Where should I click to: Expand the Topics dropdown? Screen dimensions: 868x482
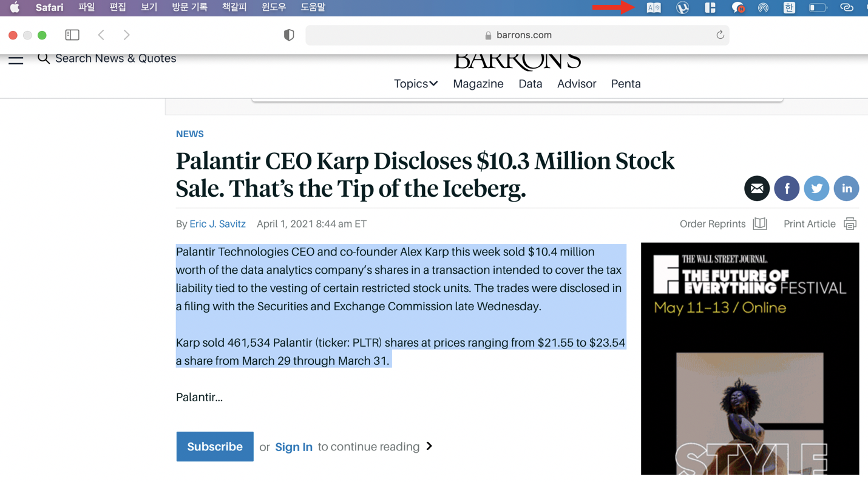pyautogui.click(x=416, y=84)
